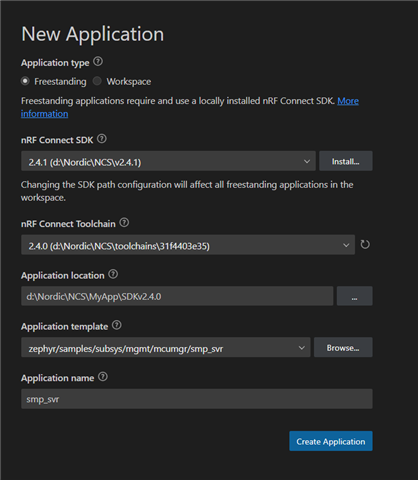Click the Install... button

click(346, 161)
